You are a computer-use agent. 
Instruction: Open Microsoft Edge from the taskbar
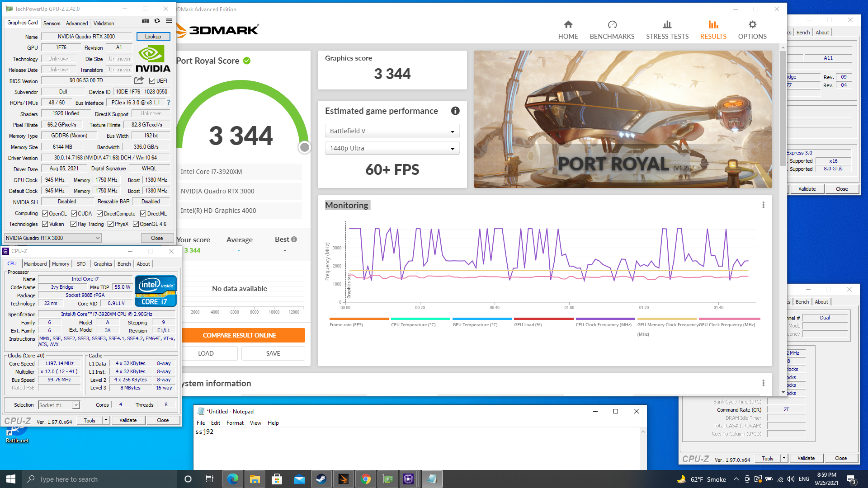(233, 479)
